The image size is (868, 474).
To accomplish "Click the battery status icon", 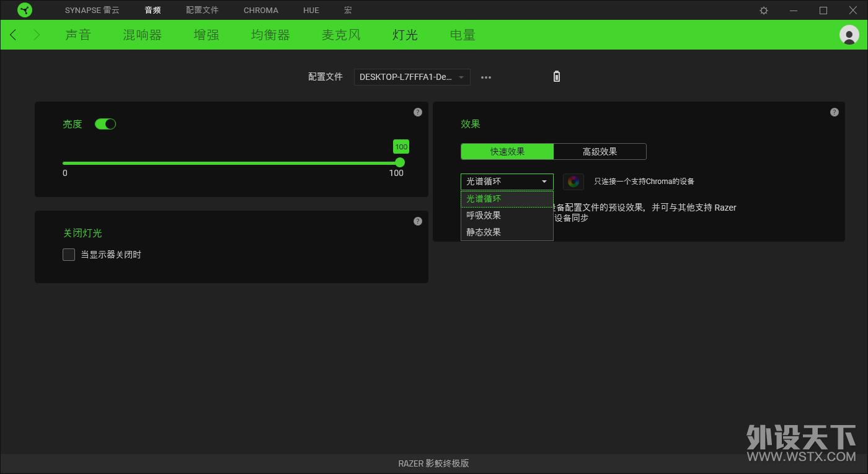I will (x=556, y=77).
